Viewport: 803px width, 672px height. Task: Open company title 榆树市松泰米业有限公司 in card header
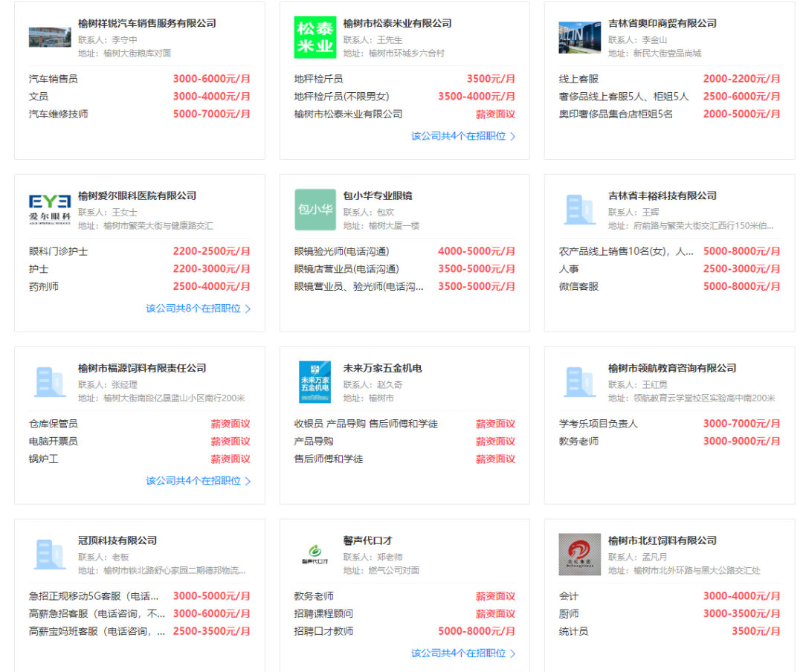(397, 23)
